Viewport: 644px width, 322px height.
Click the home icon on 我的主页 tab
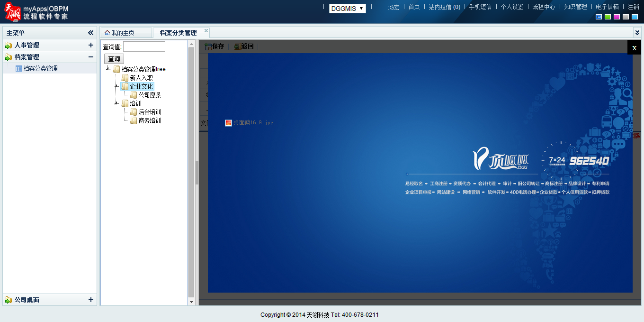pyautogui.click(x=107, y=33)
